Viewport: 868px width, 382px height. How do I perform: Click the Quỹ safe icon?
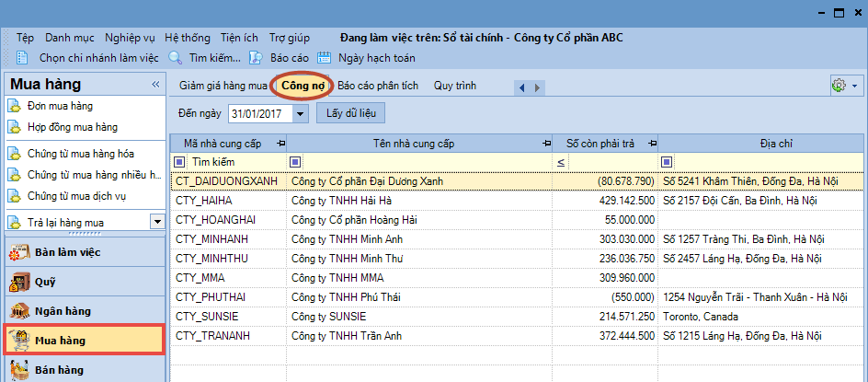point(20,282)
